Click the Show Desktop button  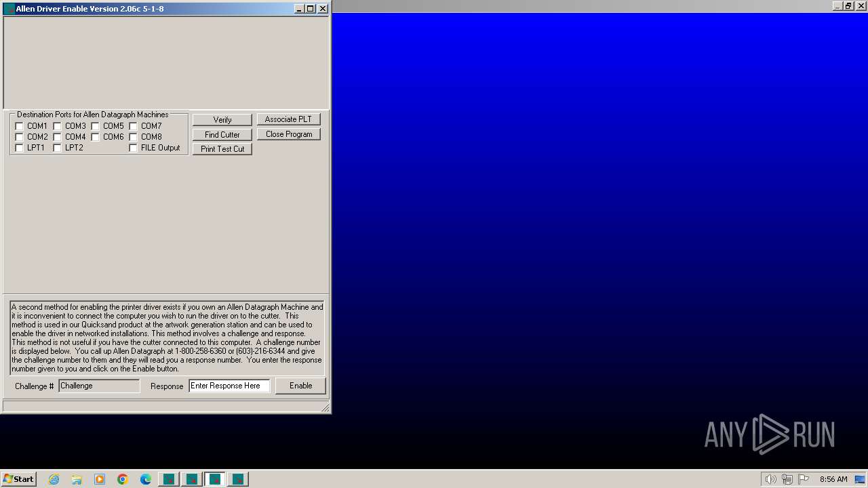pyautogui.click(x=860, y=479)
